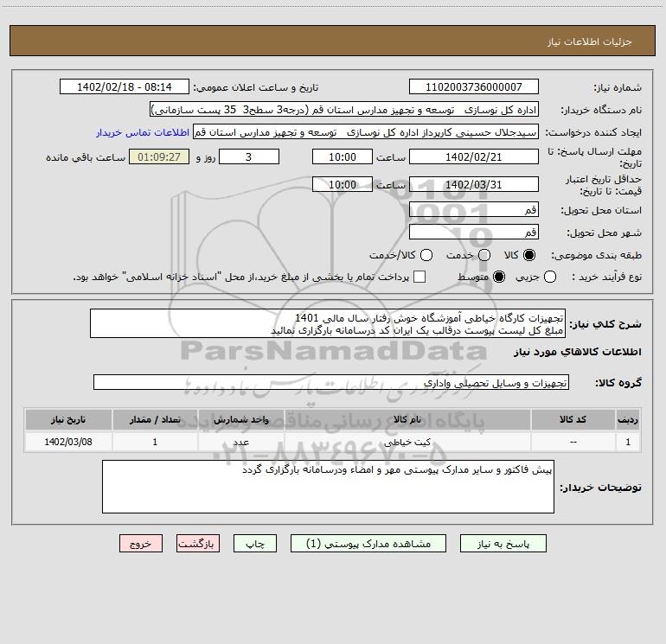Click the توضیحات خریدار text area
This screenshot has height=644, width=666.
(x=328, y=487)
